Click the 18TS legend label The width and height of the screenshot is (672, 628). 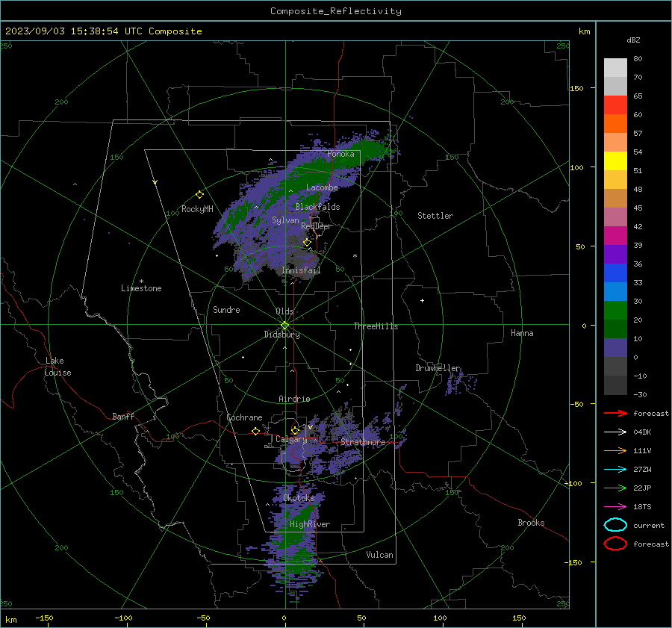point(642,507)
